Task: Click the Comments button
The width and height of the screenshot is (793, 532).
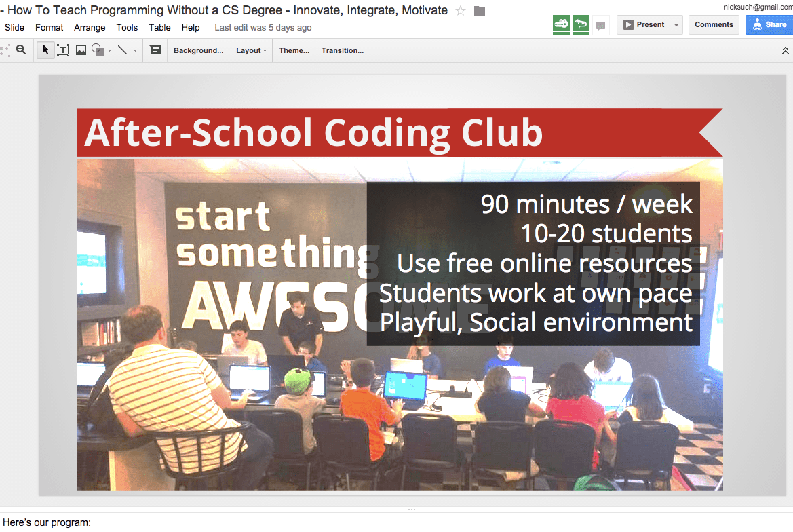Action: (714, 25)
